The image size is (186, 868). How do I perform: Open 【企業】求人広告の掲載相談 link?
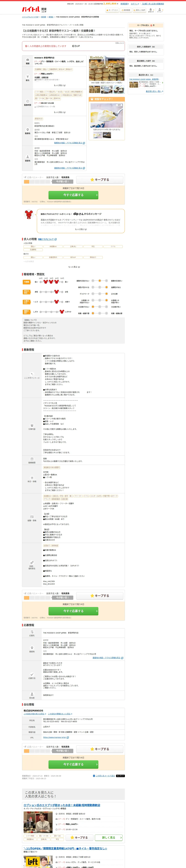tap(152, 4)
